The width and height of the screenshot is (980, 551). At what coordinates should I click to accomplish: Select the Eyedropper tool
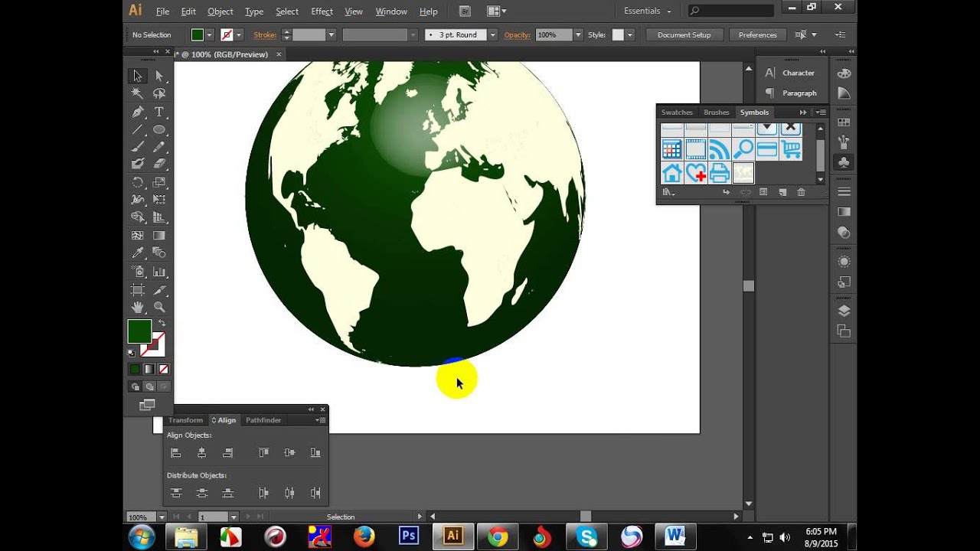click(x=138, y=253)
